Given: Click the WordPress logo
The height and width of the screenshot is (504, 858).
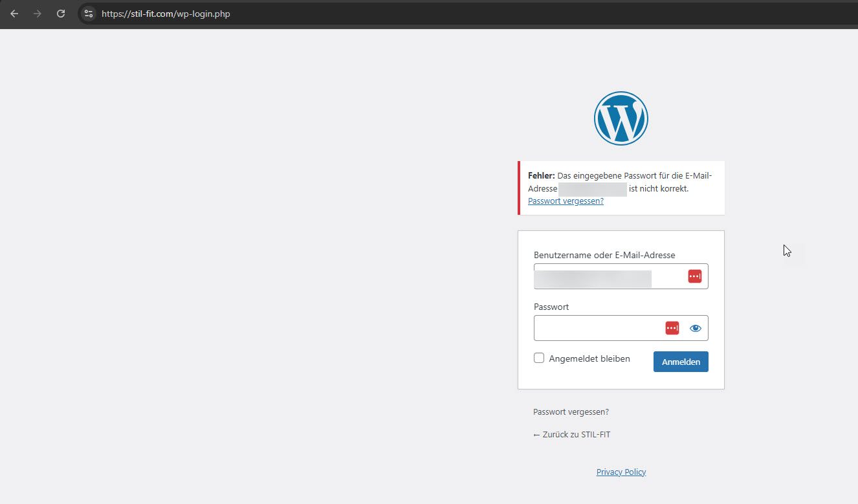Looking at the screenshot, I should pos(621,118).
